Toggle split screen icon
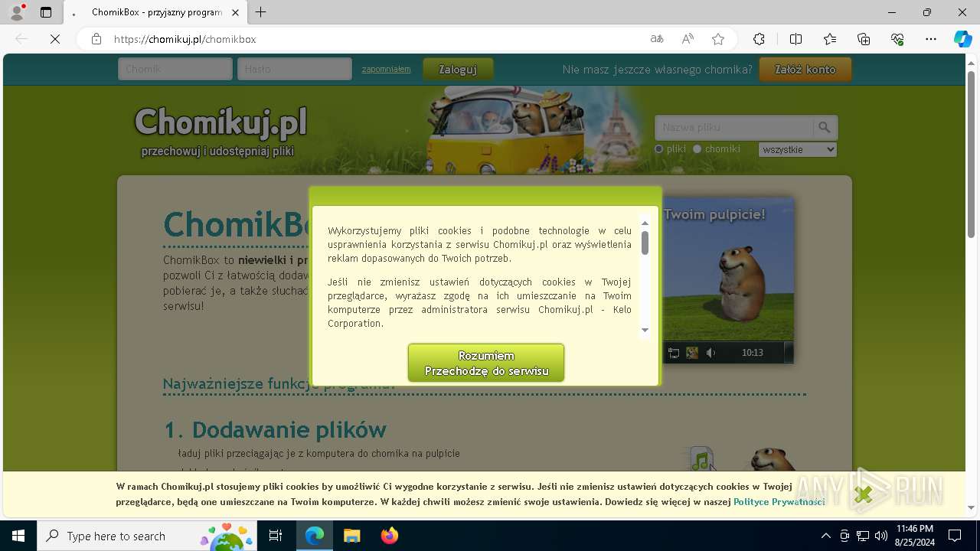980x551 pixels. pyautogui.click(x=795, y=39)
